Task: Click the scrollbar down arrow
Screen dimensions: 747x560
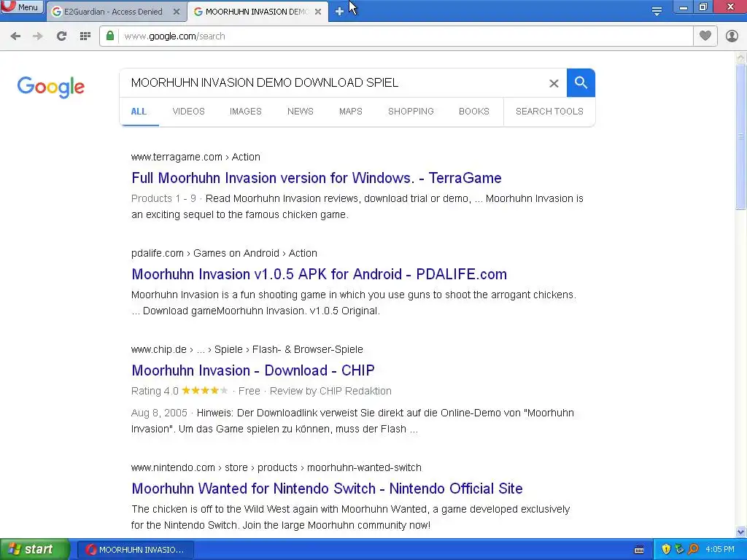Action: tap(740, 532)
